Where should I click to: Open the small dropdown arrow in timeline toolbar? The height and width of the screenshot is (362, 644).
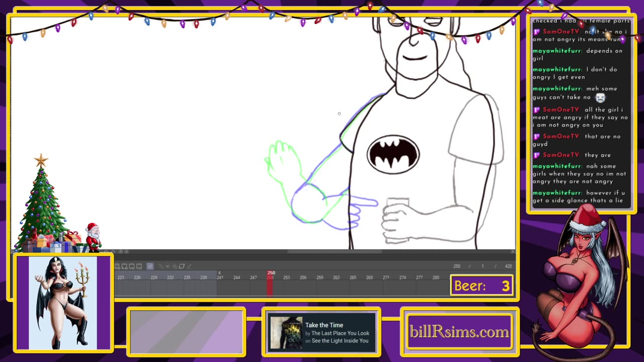(168, 266)
